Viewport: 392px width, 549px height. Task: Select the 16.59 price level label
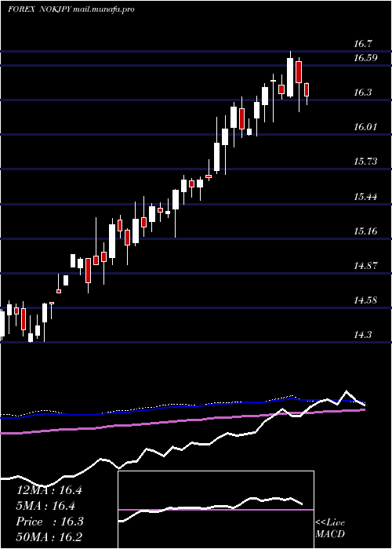click(x=365, y=57)
